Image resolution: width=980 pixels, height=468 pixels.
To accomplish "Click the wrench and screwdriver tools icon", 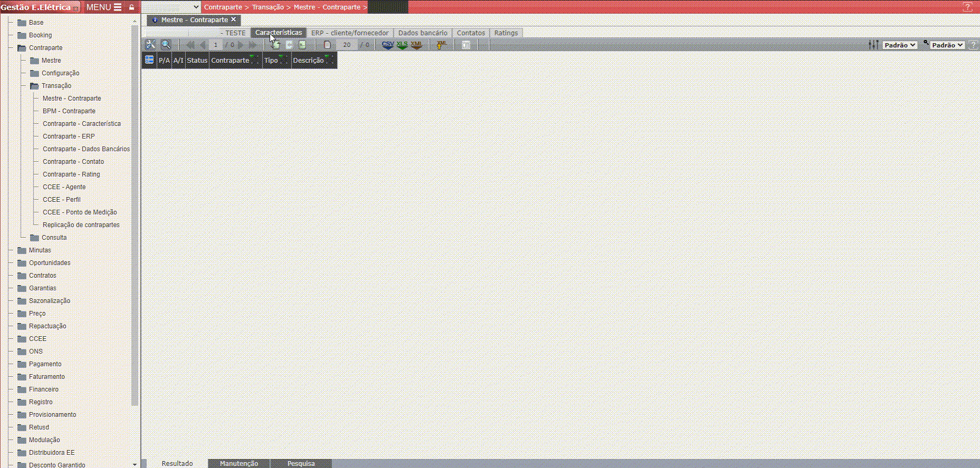I will click(150, 45).
